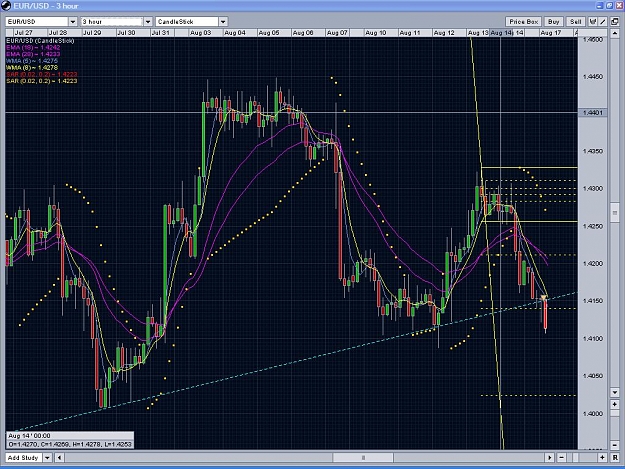Image resolution: width=625 pixels, height=469 pixels.
Task: Click the red SAR legend entry
Action: point(42,75)
